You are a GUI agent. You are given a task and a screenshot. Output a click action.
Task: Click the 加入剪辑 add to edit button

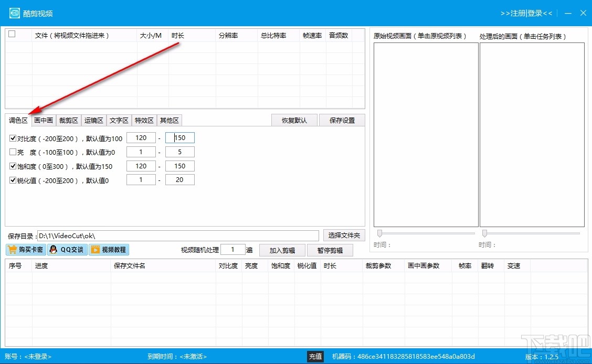click(282, 251)
